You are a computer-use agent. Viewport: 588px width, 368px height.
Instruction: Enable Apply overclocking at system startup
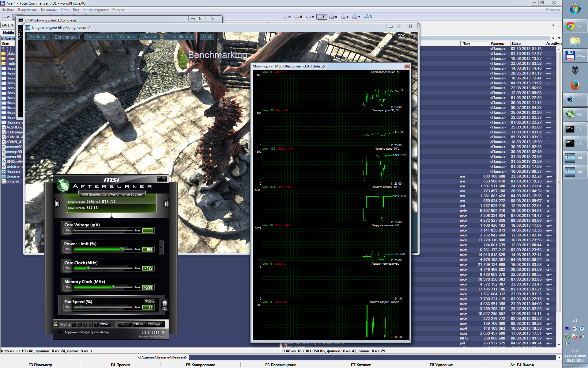point(60,332)
